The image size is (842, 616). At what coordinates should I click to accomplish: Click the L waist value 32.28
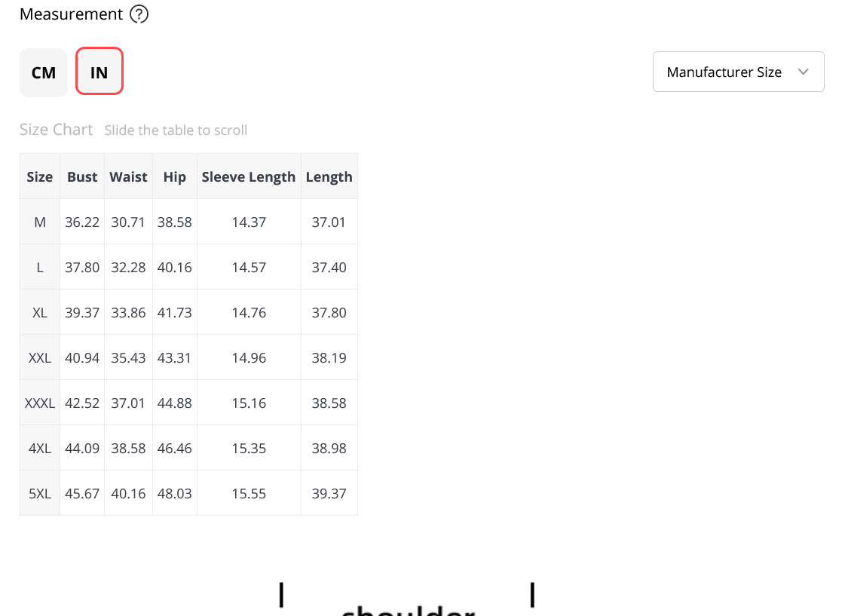point(128,267)
